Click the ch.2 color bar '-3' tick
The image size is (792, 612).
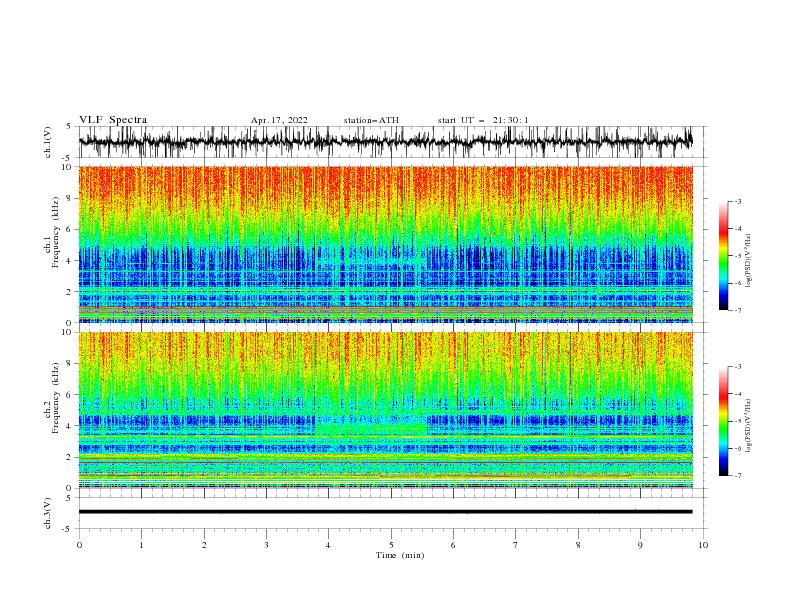[738, 367]
